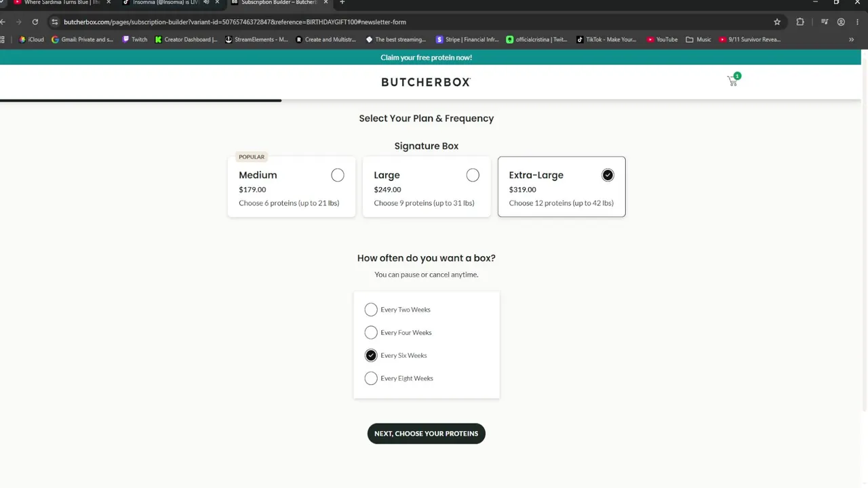868x488 pixels.
Task: Click Claim your free protein now banner
Action: pyautogui.click(x=427, y=58)
